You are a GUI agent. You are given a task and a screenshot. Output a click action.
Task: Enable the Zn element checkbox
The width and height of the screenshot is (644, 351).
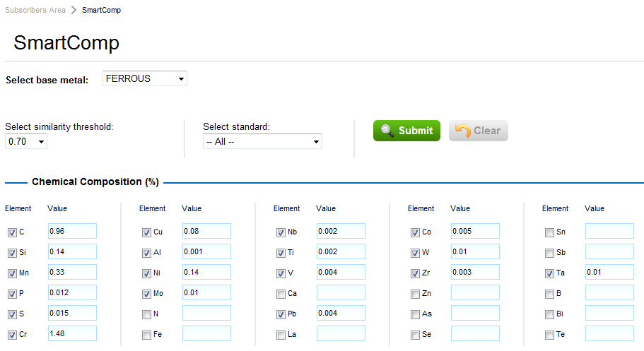click(x=415, y=294)
